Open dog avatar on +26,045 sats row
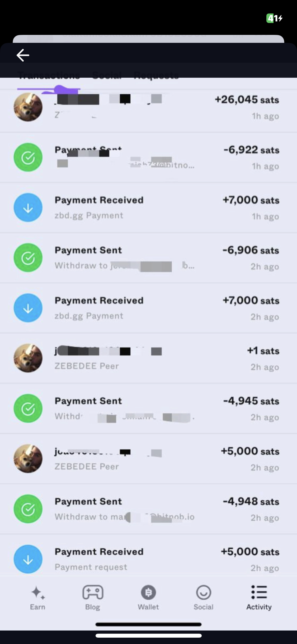Image resolution: width=297 pixels, height=644 pixels. [x=28, y=107]
